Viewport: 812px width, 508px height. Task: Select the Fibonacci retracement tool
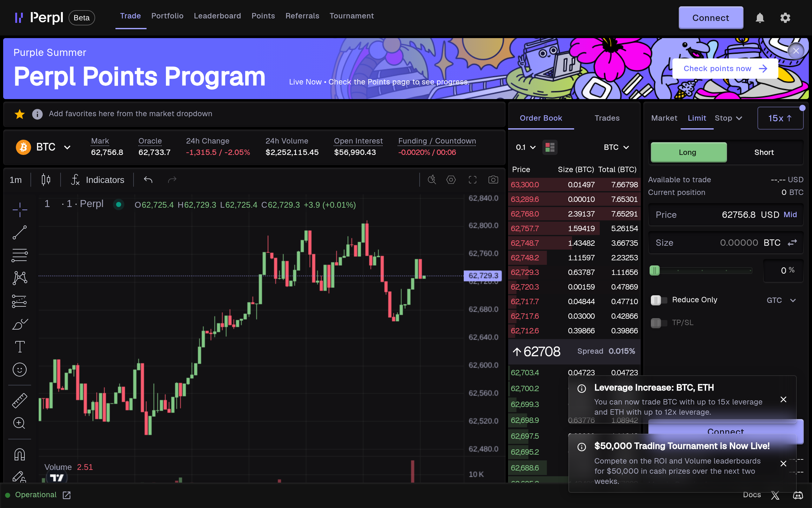pos(20,255)
